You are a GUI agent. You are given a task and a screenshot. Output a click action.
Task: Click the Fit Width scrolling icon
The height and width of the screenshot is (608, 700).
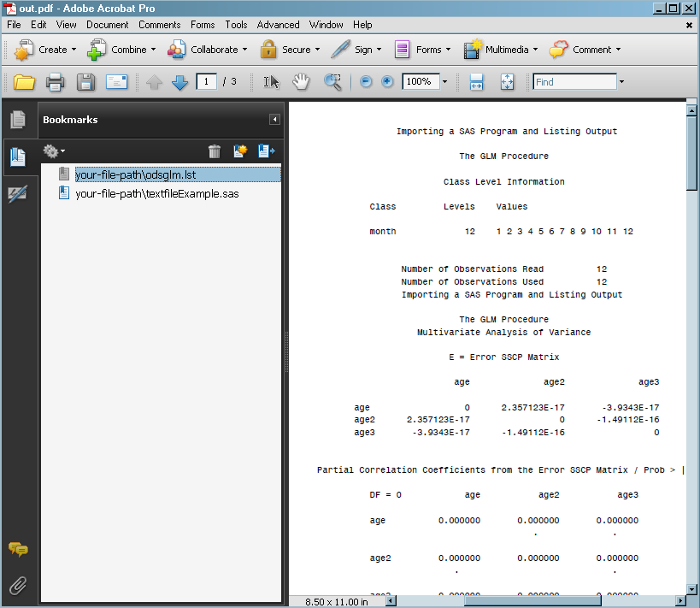[477, 82]
